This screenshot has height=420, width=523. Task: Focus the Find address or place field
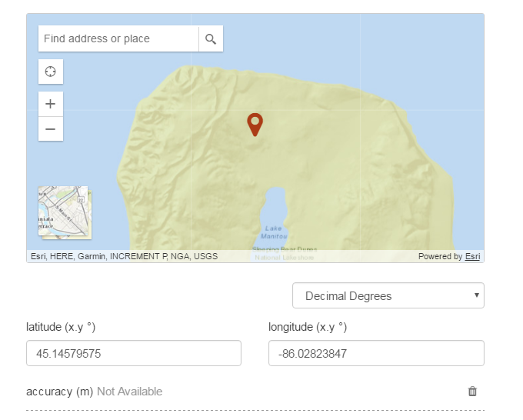click(118, 38)
